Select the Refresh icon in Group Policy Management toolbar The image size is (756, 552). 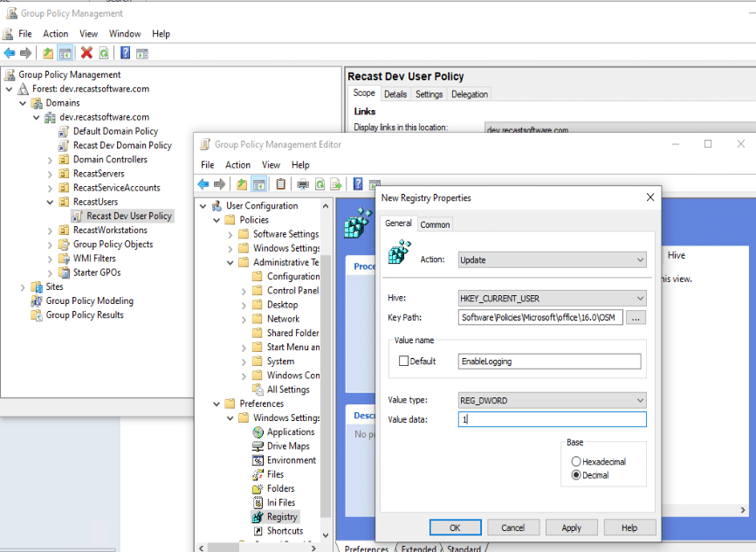coord(103,52)
